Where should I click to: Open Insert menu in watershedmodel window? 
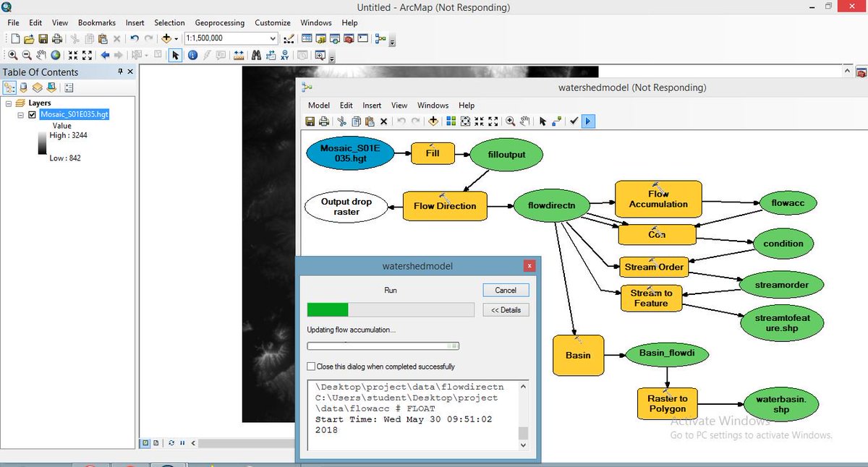[372, 106]
